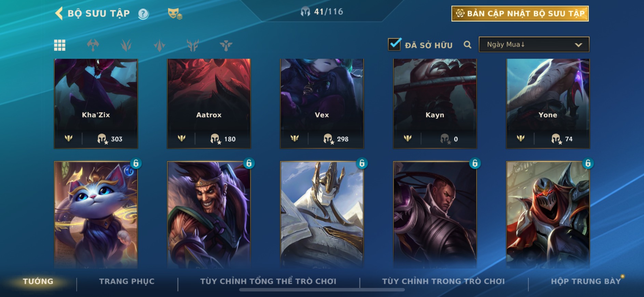Screen dimensions: 644x297
Task: Open the help question mark icon
Action: pyautogui.click(x=143, y=14)
